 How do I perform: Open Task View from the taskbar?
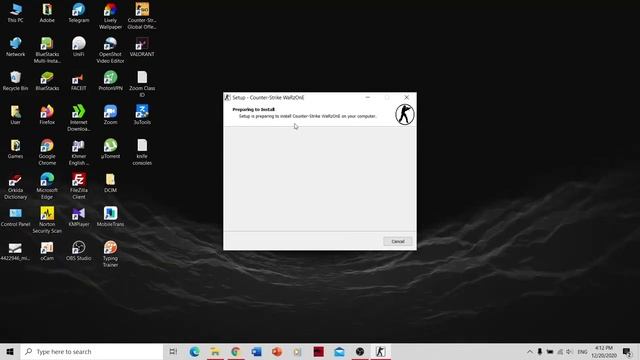(173, 351)
